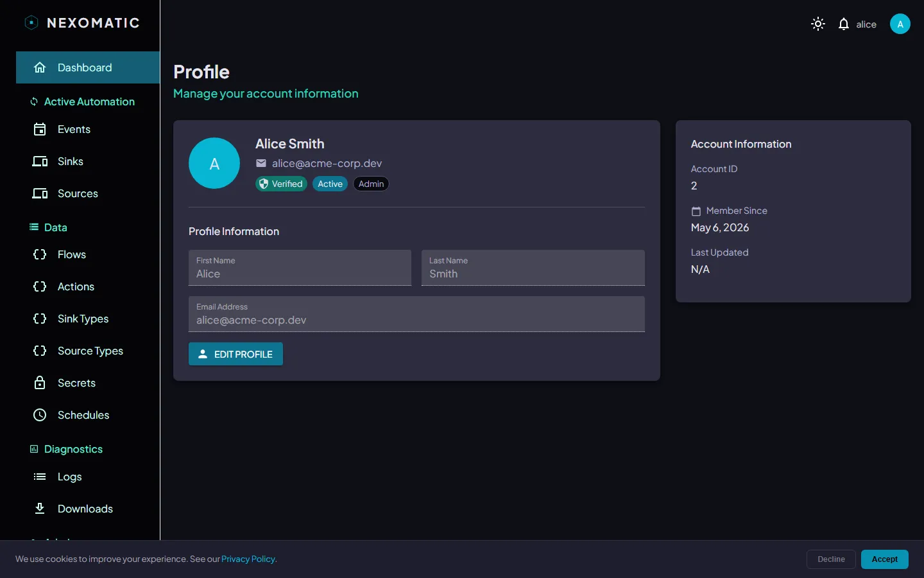Image resolution: width=924 pixels, height=578 pixels.
Task: Click the Events calendar icon
Action: (x=40, y=129)
